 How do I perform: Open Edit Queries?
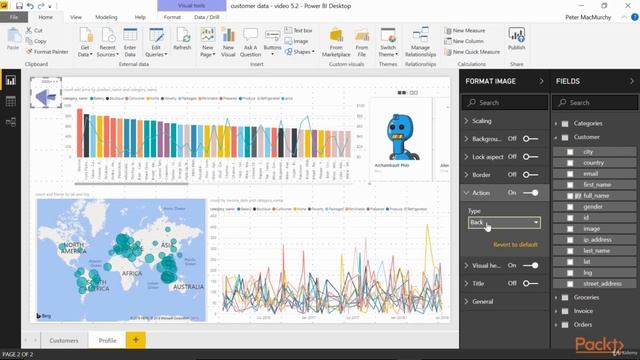pyautogui.click(x=156, y=42)
